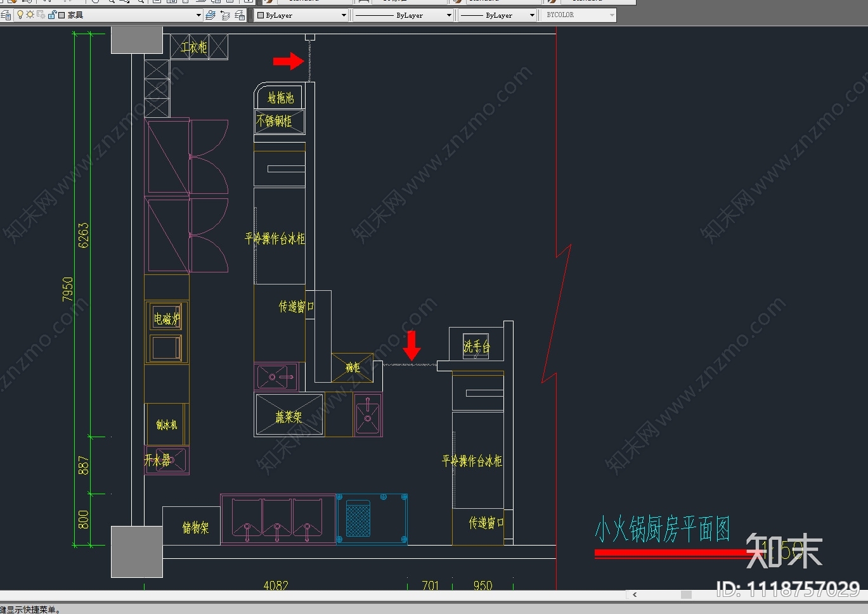Click the 家具 layer color square
The width and height of the screenshot is (868, 614).
point(62,15)
